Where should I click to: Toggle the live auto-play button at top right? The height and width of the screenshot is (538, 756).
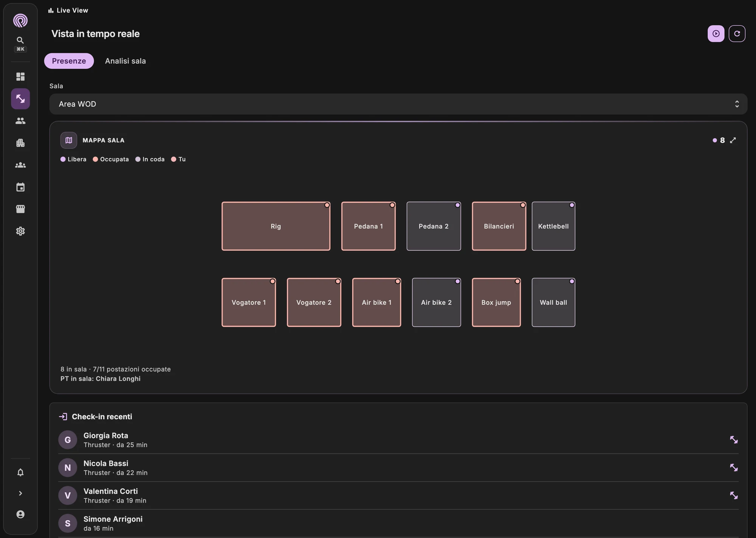716,34
